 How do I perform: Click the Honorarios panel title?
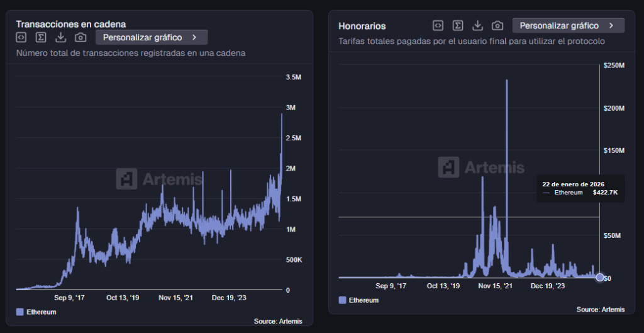pyautogui.click(x=362, y=26)
